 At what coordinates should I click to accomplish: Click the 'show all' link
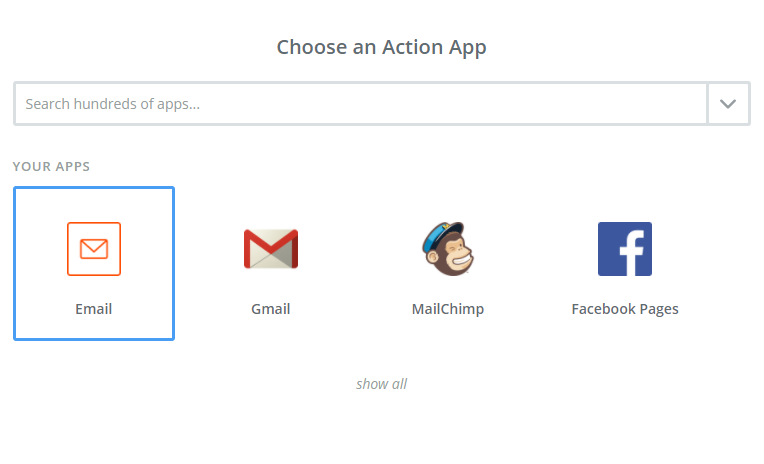381,384
